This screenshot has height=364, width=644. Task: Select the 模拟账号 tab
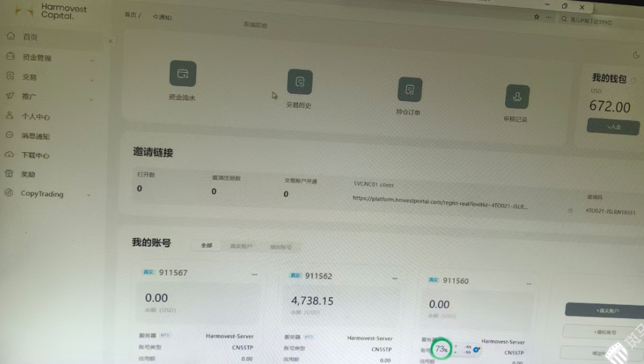281,247
